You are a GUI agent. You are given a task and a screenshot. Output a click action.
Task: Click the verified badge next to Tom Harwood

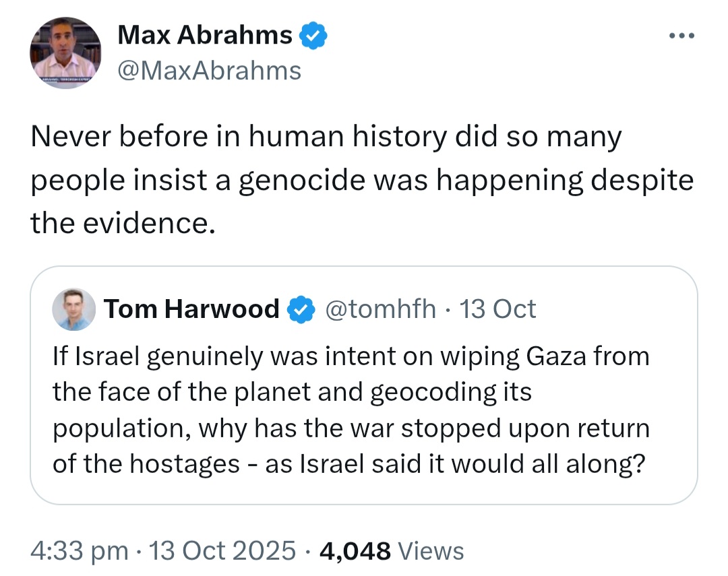[x=301, y=310]
